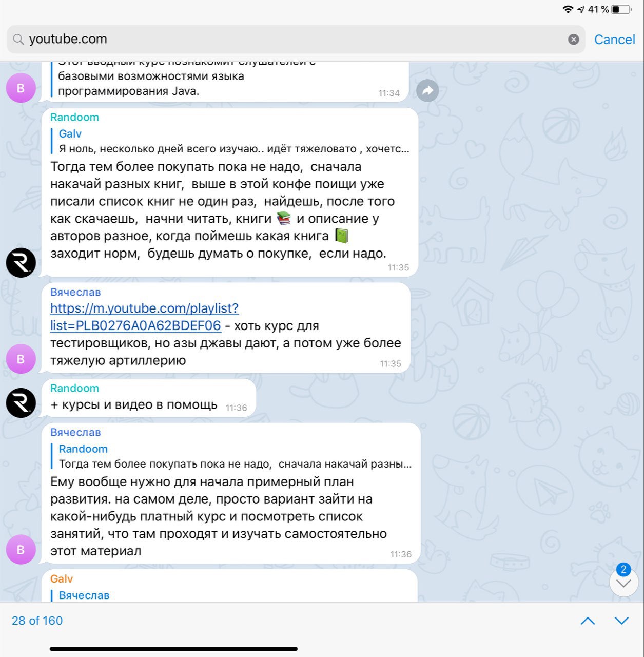Tap the Randoom sender name above the long books message
The width and height of the screenshot is (644, 657).
tap(74, 117)
